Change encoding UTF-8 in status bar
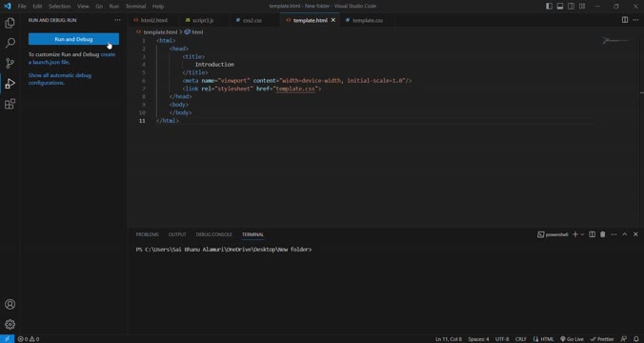Image resolution: width=644 pixels, height=343 pixels. 502,339
